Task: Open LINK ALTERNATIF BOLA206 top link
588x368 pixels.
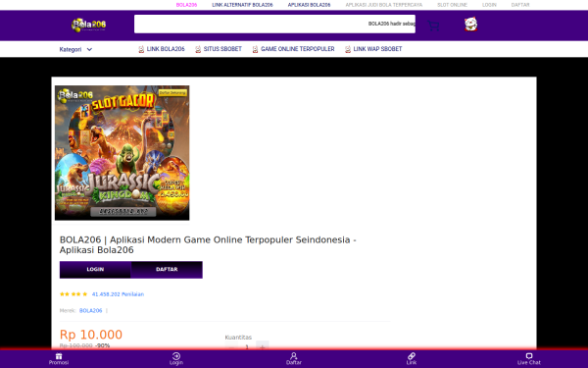Action: 242,5
